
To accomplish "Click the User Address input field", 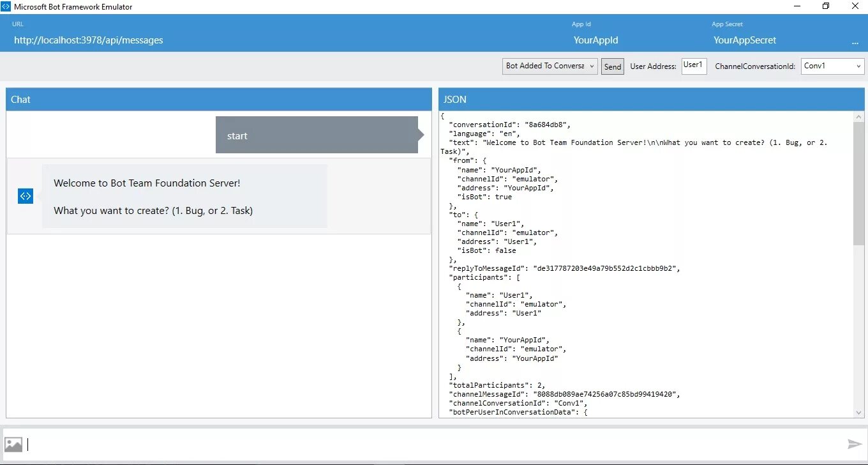I will 694,66.
